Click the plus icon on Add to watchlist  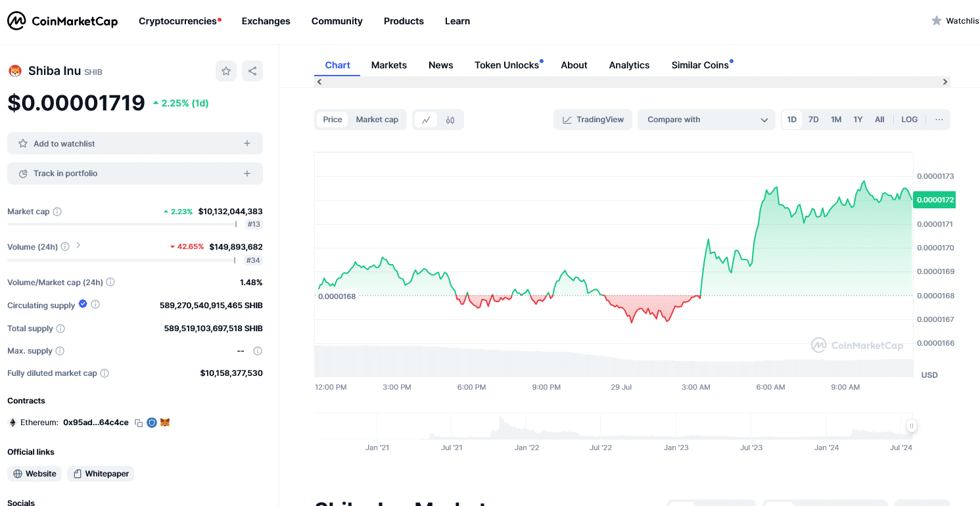(x=247, y=143)
